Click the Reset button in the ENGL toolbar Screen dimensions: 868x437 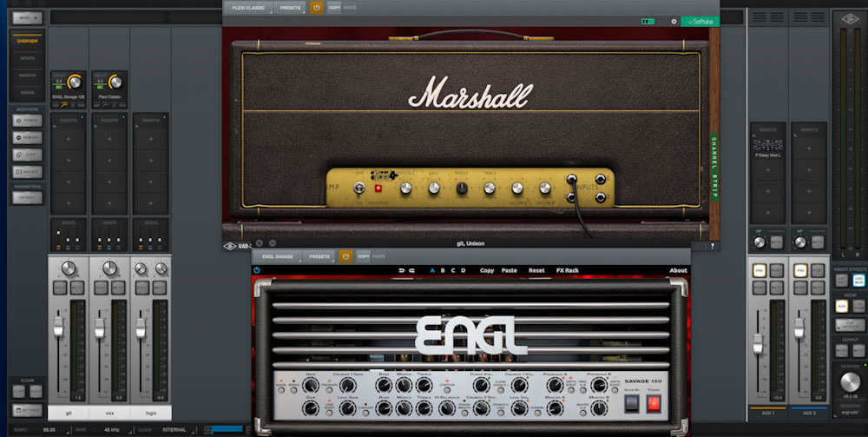click(536, 270)
